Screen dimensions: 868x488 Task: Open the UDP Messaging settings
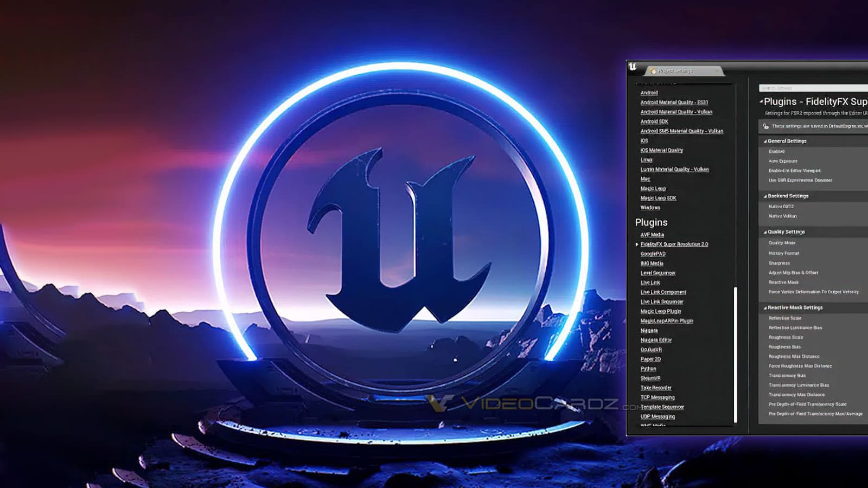pos(658,417)
